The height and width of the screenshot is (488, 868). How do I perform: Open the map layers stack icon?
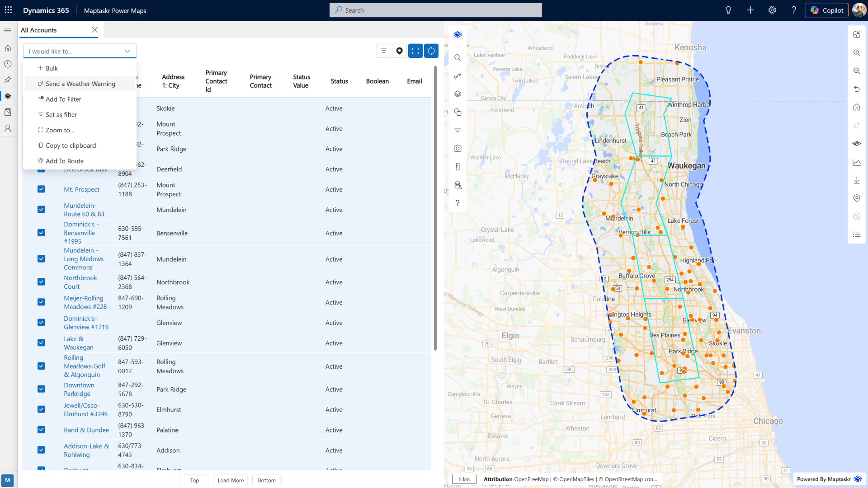click(458, 94)
